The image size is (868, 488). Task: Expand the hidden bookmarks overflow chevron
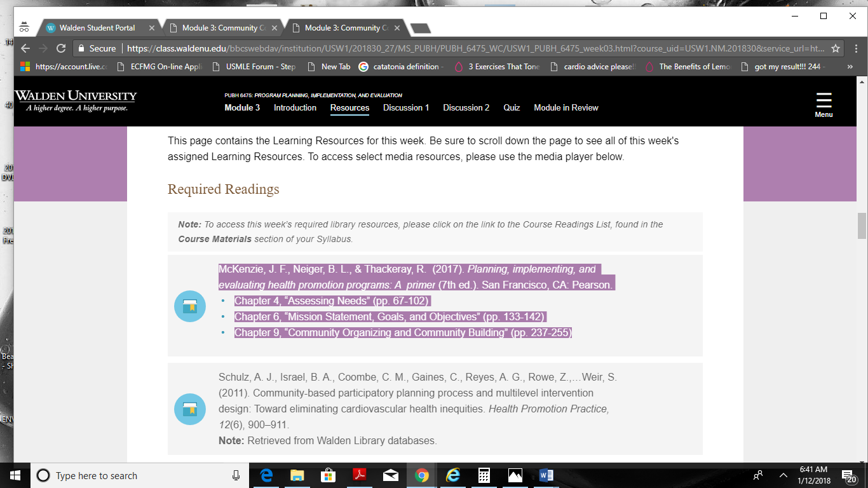pyautogui.click(x=850, y=66)
